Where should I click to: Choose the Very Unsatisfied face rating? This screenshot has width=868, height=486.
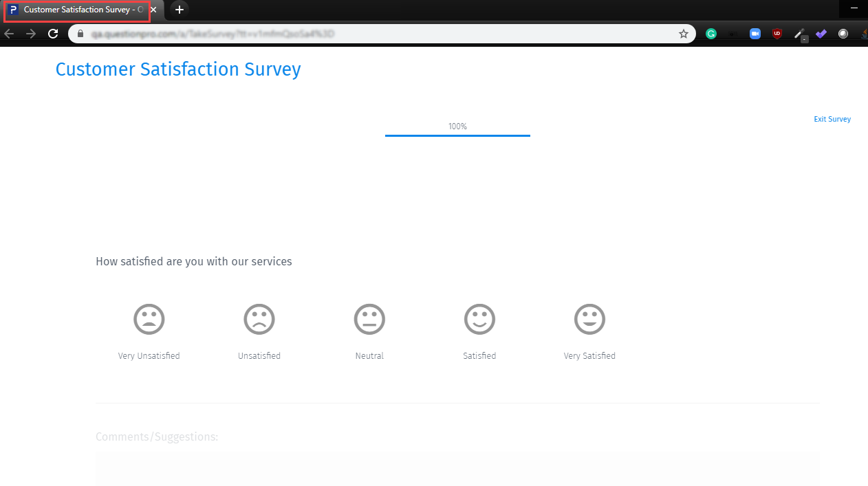coord(149,319)
